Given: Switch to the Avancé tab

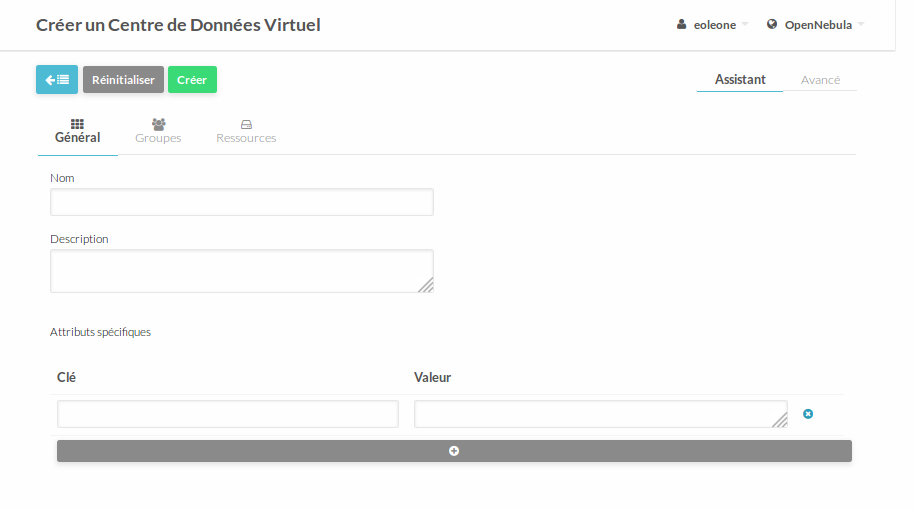Looking at the screenshot, I should [820, 80].
